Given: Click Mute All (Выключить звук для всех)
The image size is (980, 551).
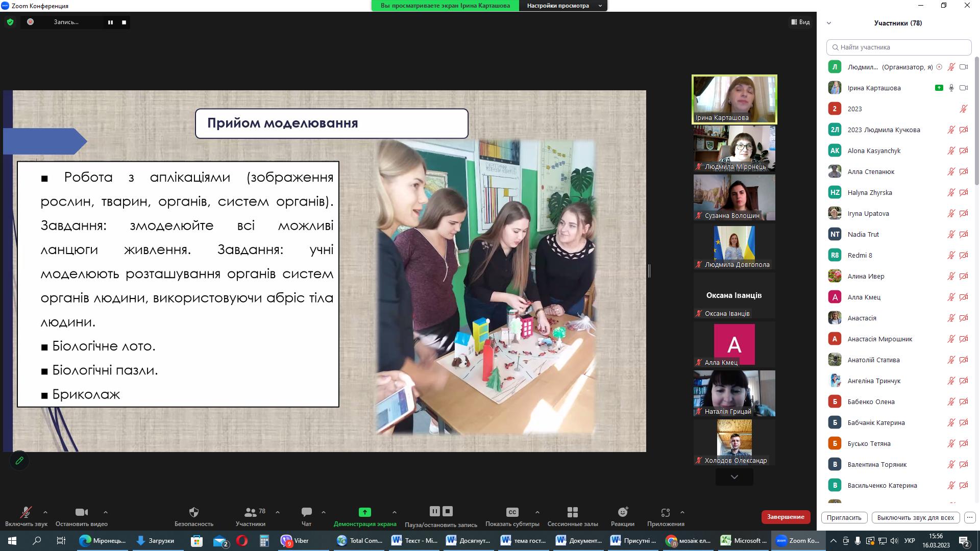Looking at the screenshot, I should pos(915,517).
